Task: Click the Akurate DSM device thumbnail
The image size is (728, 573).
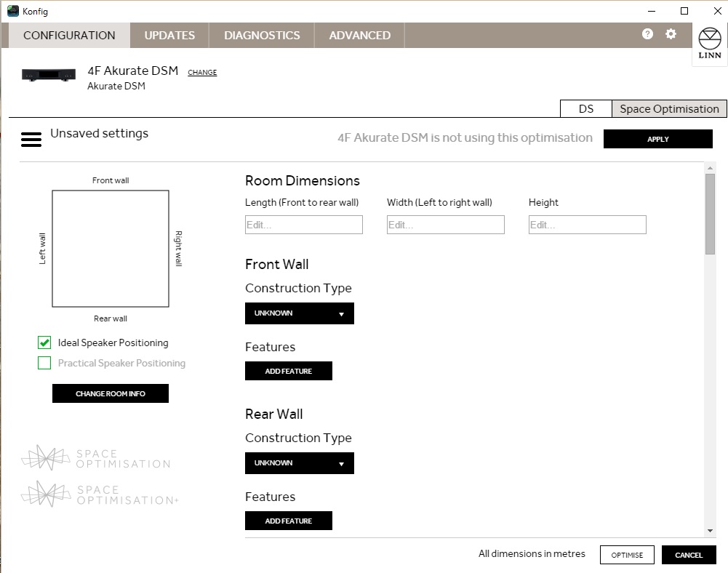Action: click(49, 74)
